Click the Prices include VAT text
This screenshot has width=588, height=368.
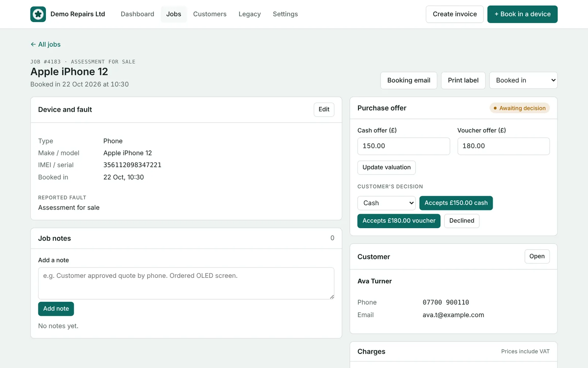525,351
